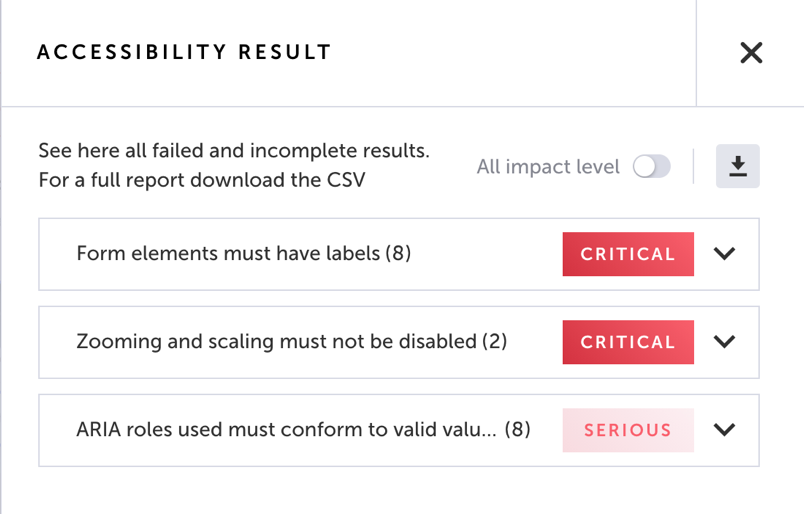Image resolution: width=804 pixels, height=514 pixels.
Task: Click the (2) count on Zooming row
Action: coord(494,342)
